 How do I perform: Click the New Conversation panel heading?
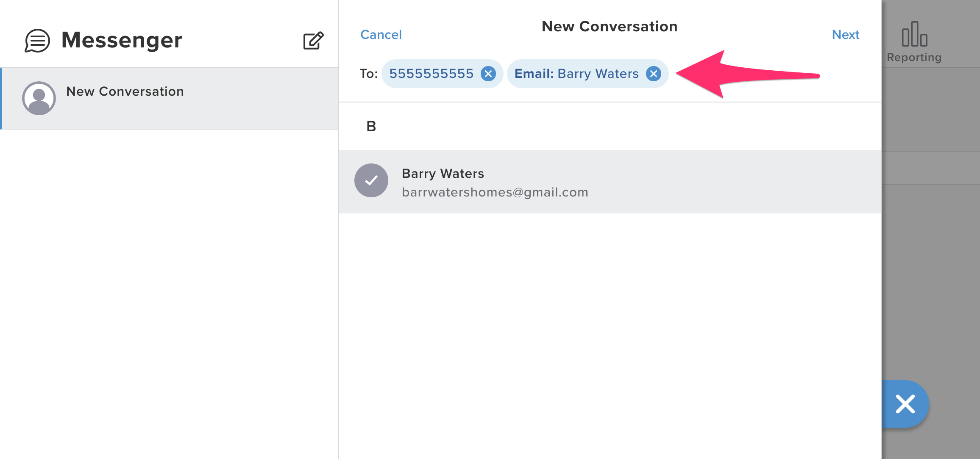pyautogui.click(x=609, y=26)
